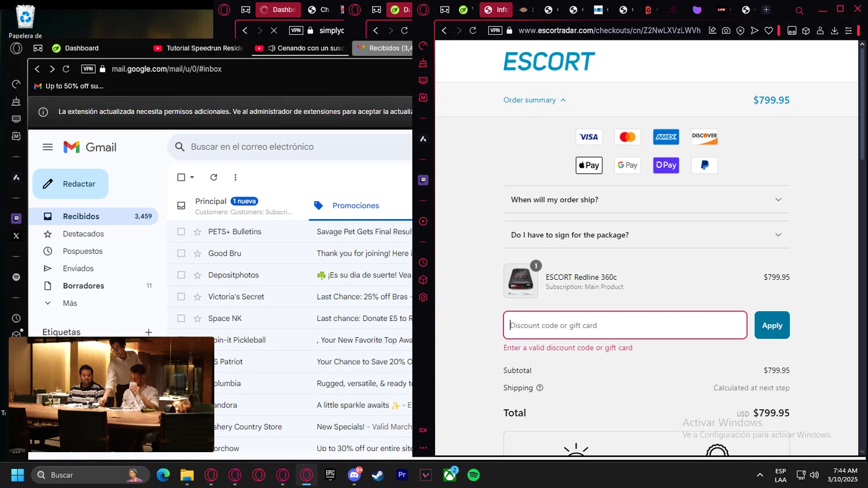
Task: Select the Depositphotos email checkbox
Action: 181,275
